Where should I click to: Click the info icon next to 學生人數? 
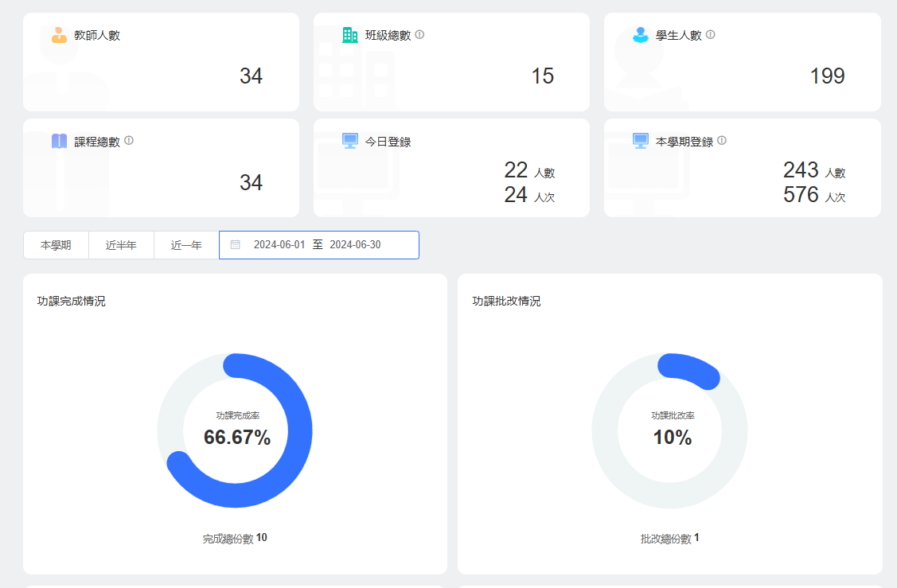[x=710, y=34]
